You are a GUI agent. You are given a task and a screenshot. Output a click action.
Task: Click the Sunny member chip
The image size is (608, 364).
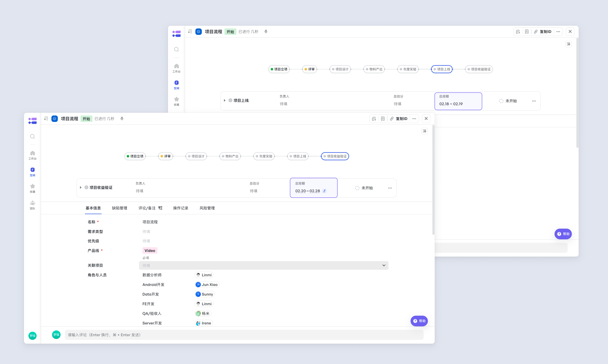coord(205,294)
